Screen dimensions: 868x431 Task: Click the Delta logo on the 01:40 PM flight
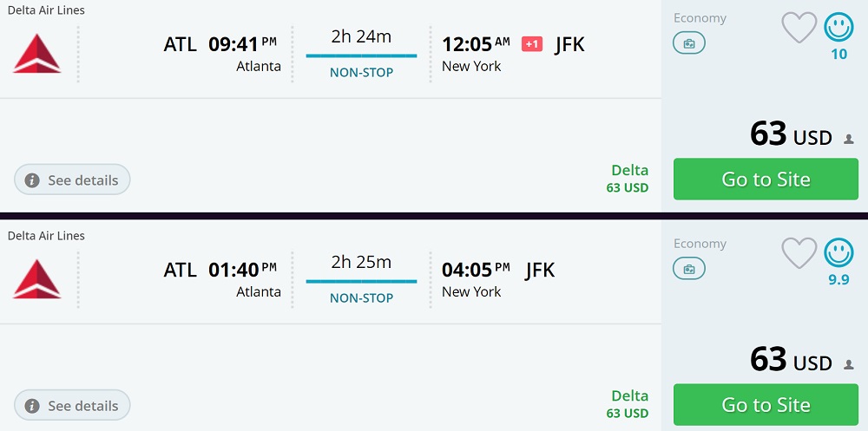(x=37, y=279)
